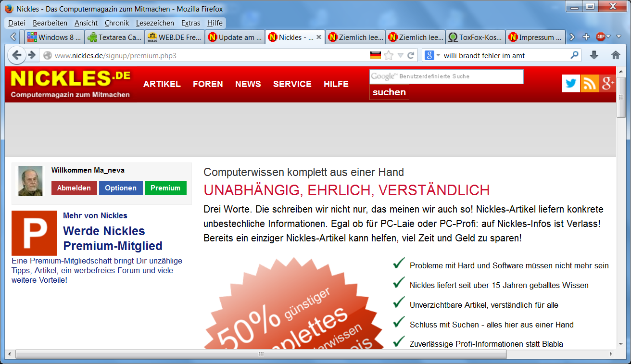Viewport: 631px width, 364px height.
Task: Click the magnifier search icon in search bar
Action: (x=574, y=55)
